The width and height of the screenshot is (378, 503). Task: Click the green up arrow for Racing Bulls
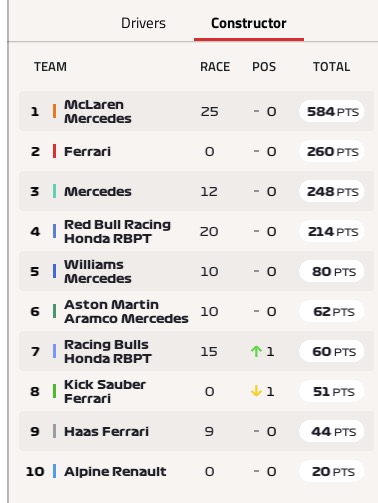(x=256, y=351)
